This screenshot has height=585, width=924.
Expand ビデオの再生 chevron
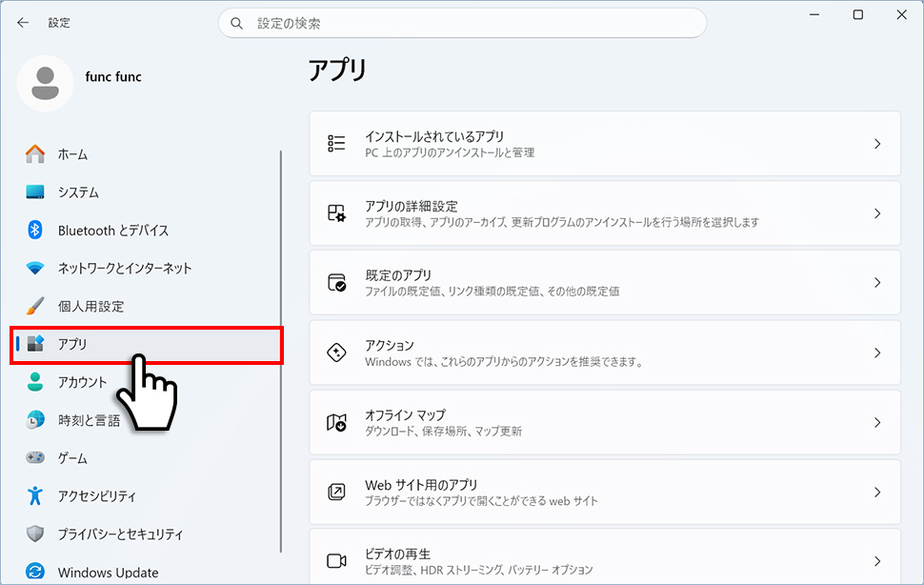[877, 561]
